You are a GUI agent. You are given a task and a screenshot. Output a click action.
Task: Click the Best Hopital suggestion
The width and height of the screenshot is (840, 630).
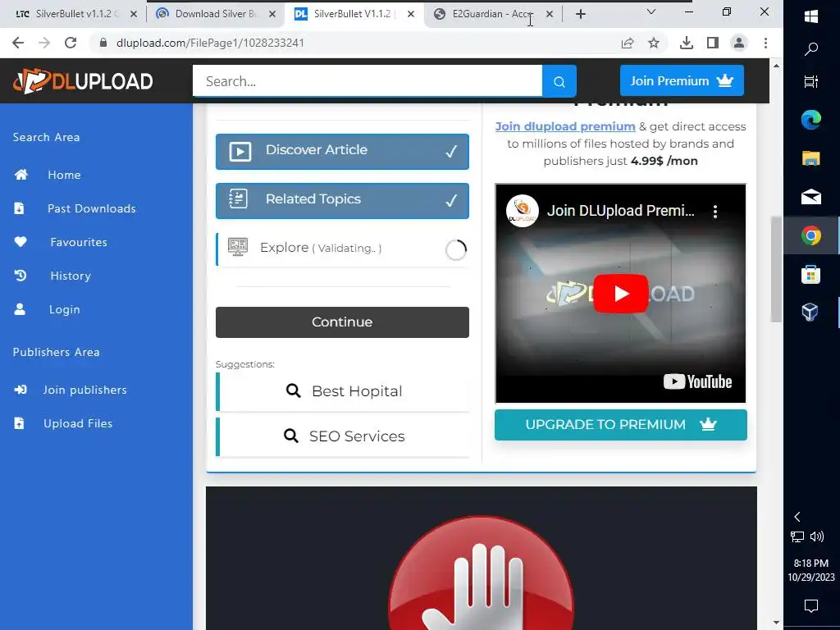[342, 391]
